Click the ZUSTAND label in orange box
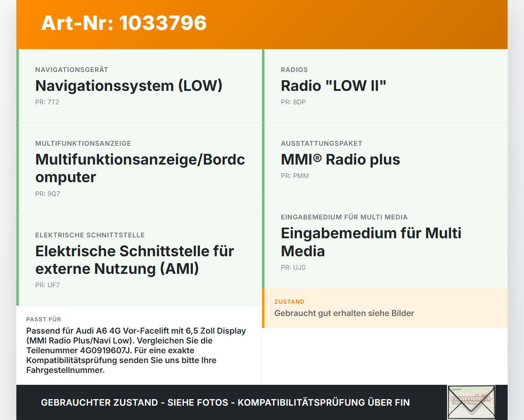Image resolution: width=524 pixels, height=420 pixels. [289, 302]
